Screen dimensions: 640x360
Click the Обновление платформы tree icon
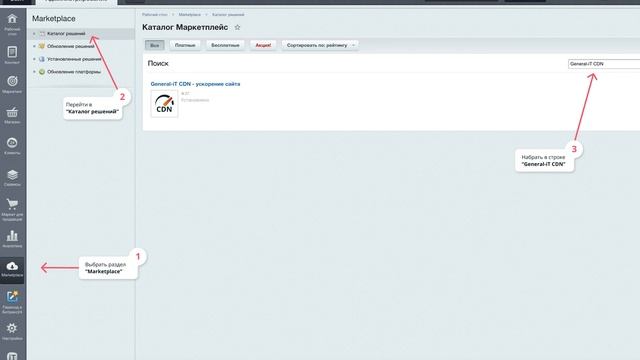click(x=42, y=72)
